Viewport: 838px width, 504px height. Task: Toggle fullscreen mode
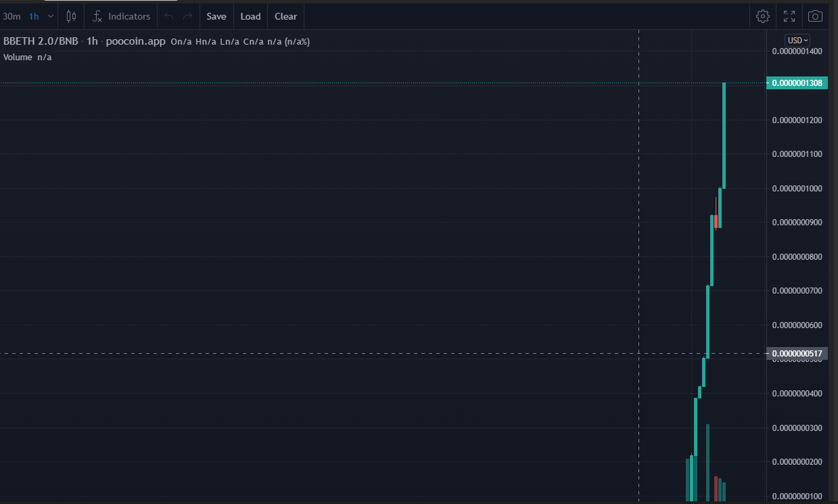(x=789, y=16)
